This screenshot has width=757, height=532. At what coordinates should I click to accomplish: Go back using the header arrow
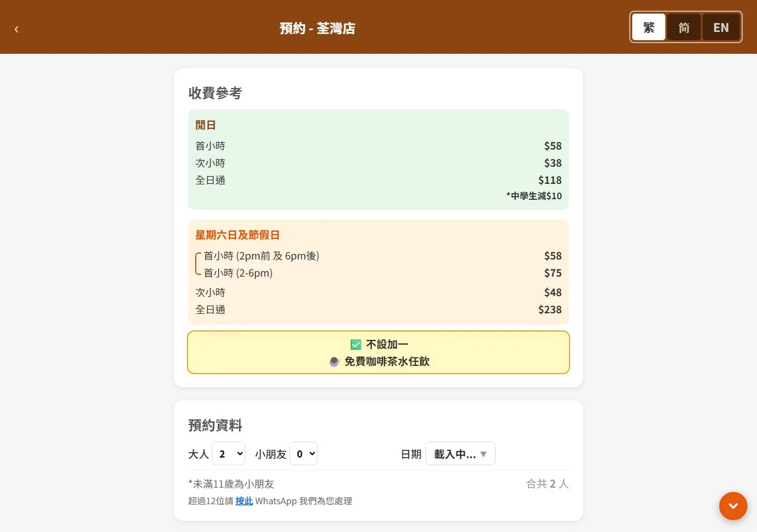click(x=17, y=29)
